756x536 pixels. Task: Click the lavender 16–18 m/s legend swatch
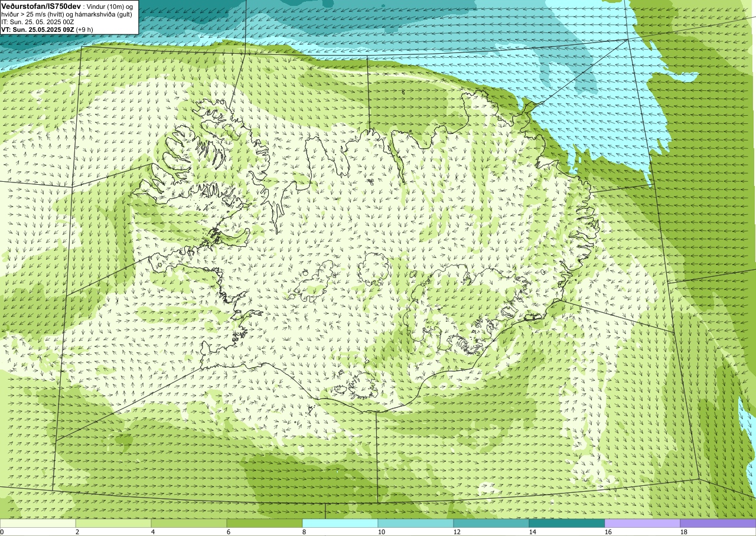tap(643, 523)
